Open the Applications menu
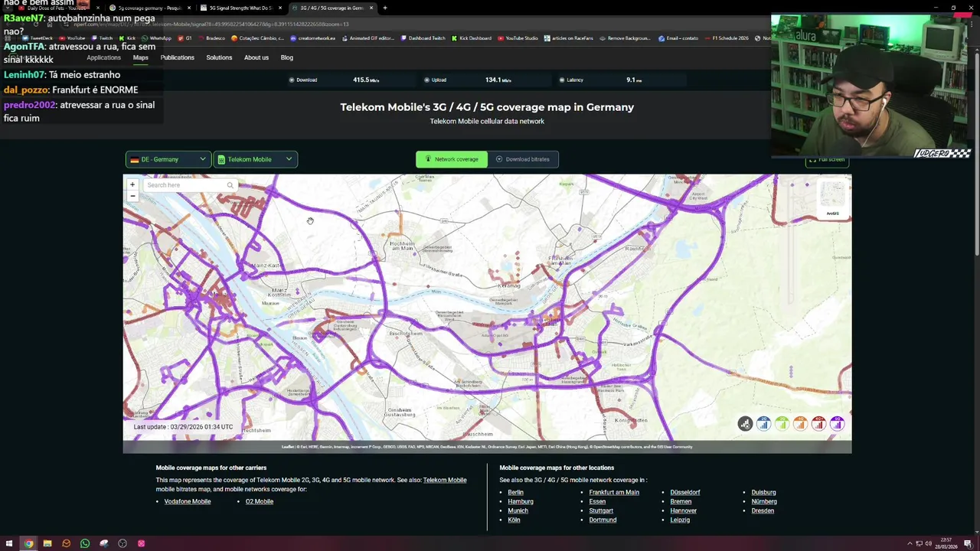This screenshot has width=980, height=551. 103,57
